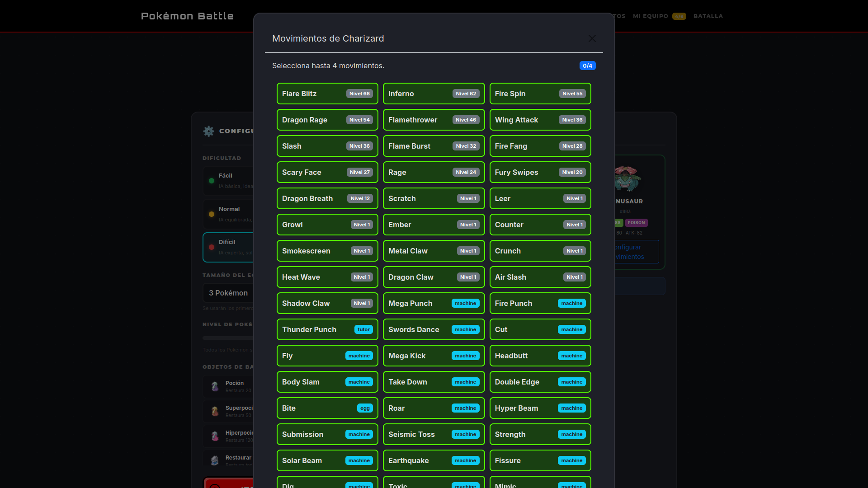Pick the Double Edge move

[540, 382]
